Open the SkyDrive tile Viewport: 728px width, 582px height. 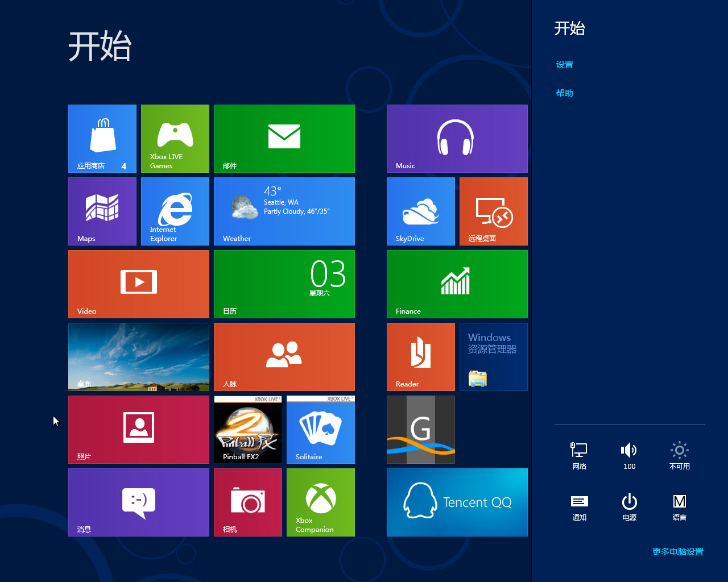click(x=421, y=211)
